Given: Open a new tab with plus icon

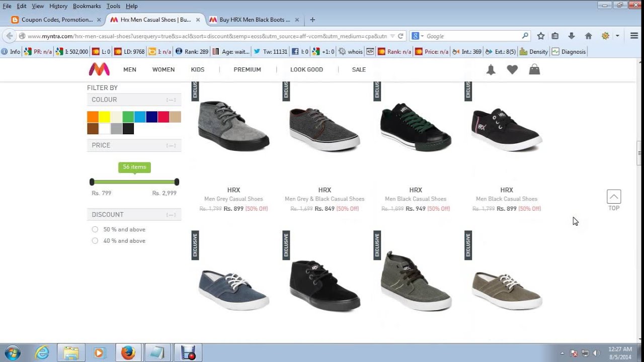Looking at the screenshot, I should pos(312,20).
